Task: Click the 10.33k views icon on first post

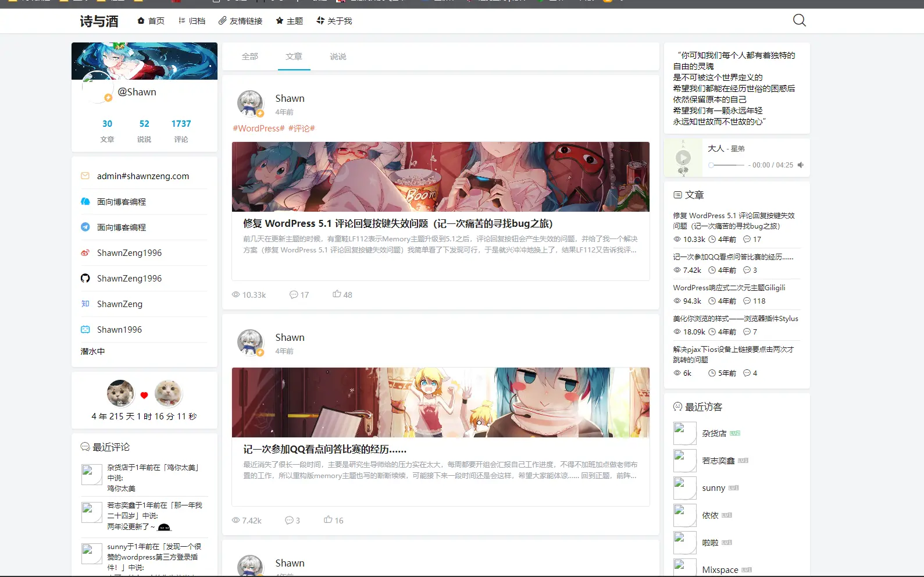Action: click(236, 295)
